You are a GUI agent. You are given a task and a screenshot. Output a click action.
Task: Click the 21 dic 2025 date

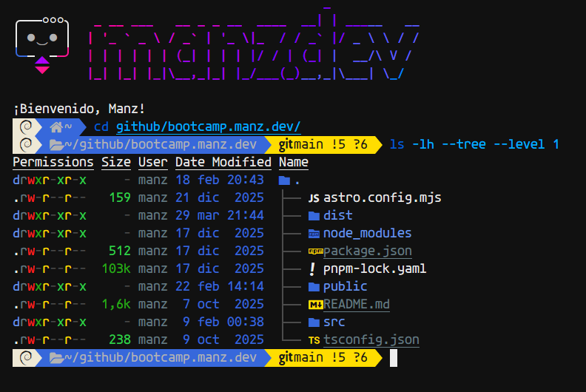pos(220,197)
